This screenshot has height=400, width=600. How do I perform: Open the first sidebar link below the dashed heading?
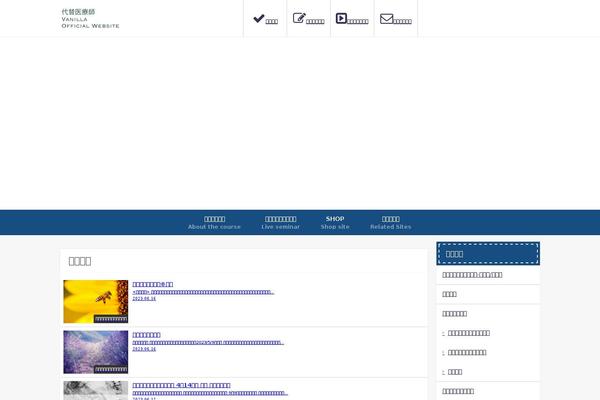coord(472,275)
